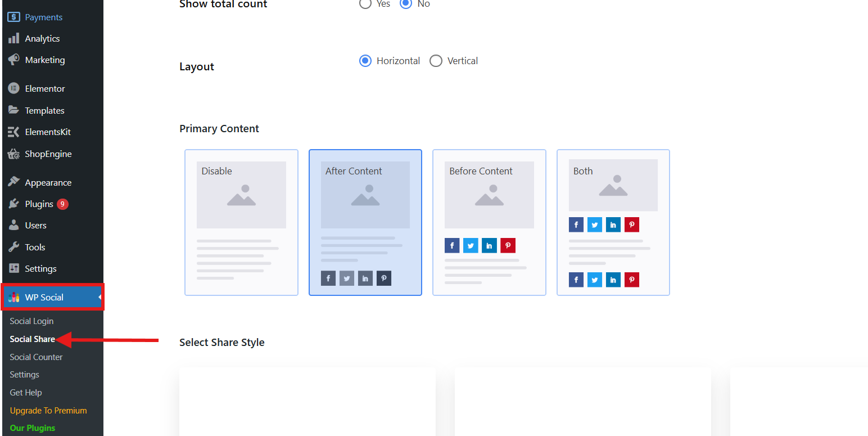Click LinkedIn icon in Before Content card
Screen dimensions: 868x436
point(489,245)
